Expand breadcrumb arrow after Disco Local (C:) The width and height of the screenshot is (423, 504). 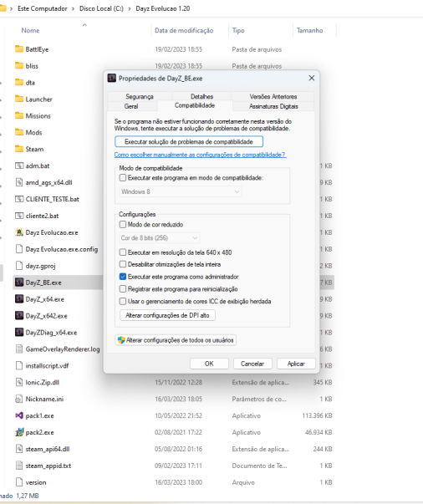[x=130, y=8]
